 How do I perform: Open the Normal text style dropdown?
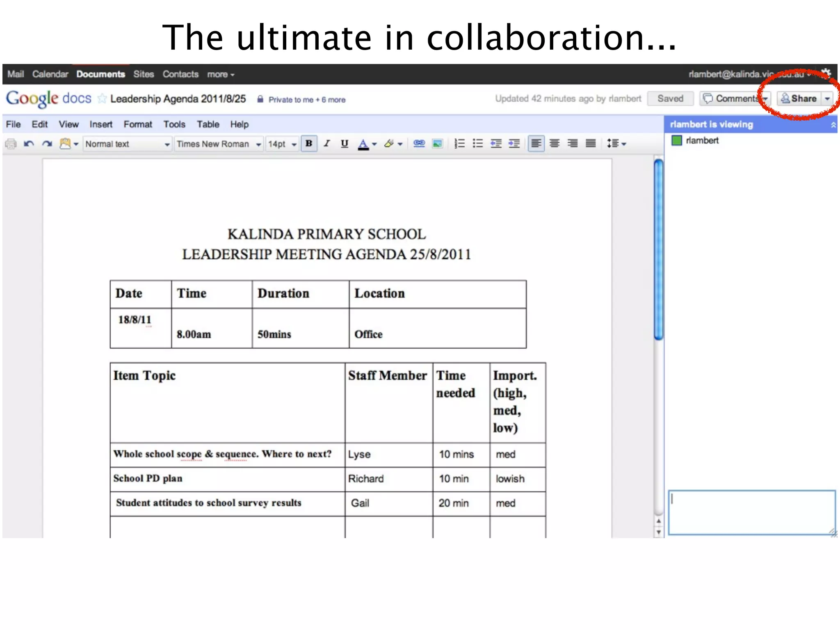click(x=127, y=144)
